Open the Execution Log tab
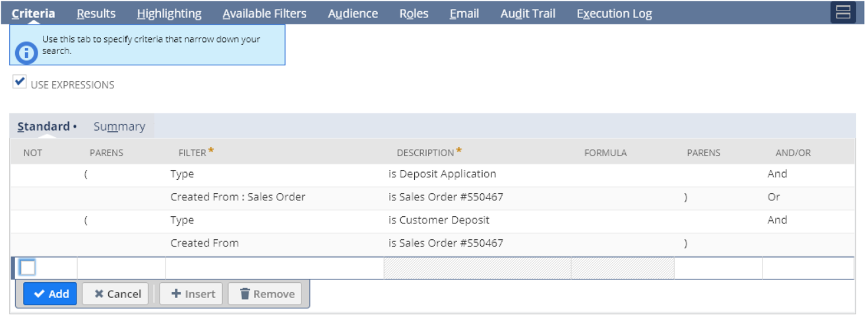868x323 pixels. [613, 13]
